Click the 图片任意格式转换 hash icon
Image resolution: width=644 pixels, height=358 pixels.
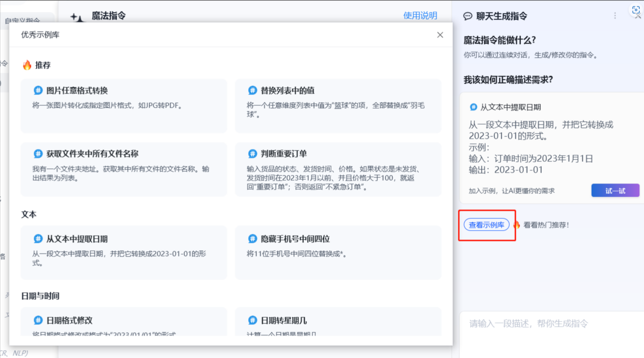point(38,90)
